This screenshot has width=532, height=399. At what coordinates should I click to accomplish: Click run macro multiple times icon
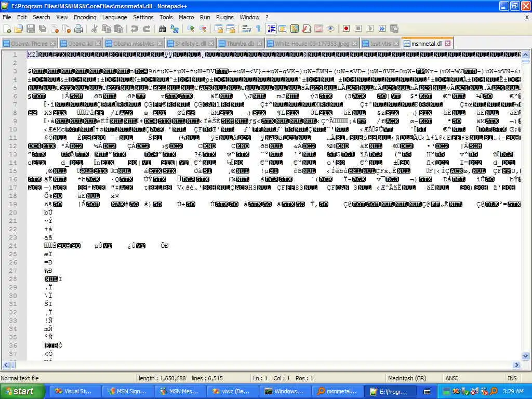coord(382,29)
